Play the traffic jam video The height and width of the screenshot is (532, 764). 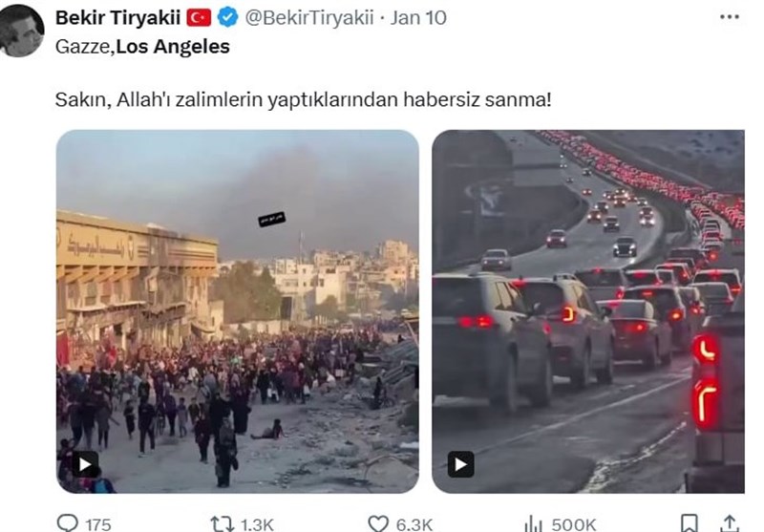(460, 464)
